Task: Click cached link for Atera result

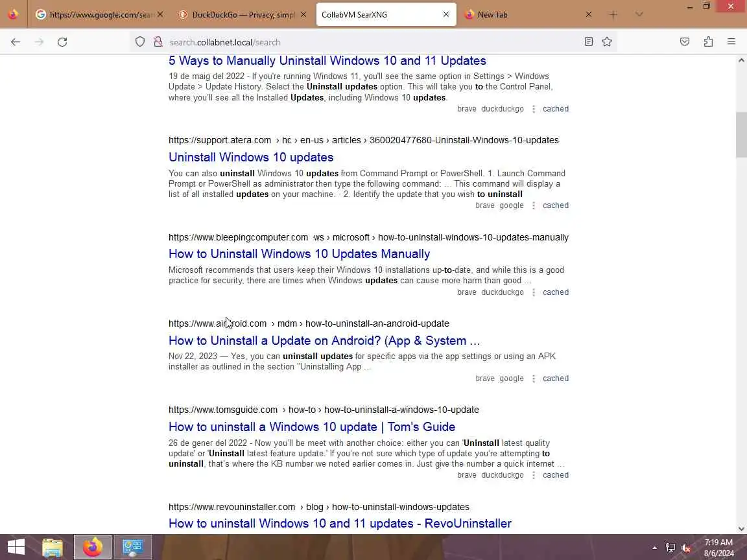Action: tap(556, 205)
